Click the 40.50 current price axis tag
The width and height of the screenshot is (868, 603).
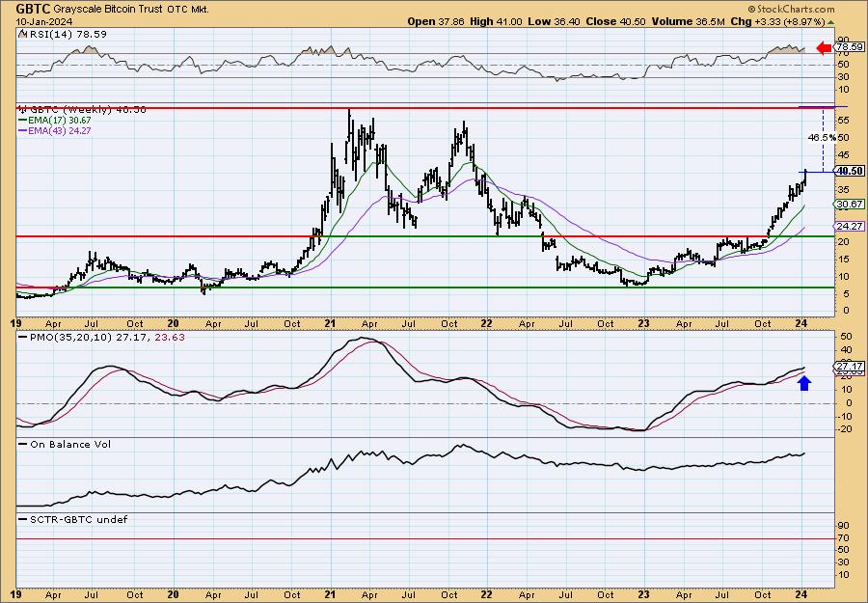[850, 172]
